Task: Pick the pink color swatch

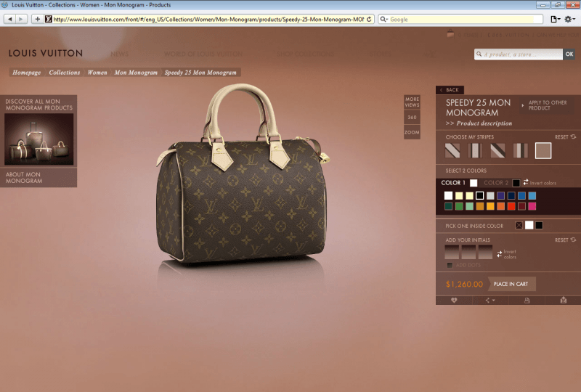Action: pyautogui.click(x=532, y=206)
